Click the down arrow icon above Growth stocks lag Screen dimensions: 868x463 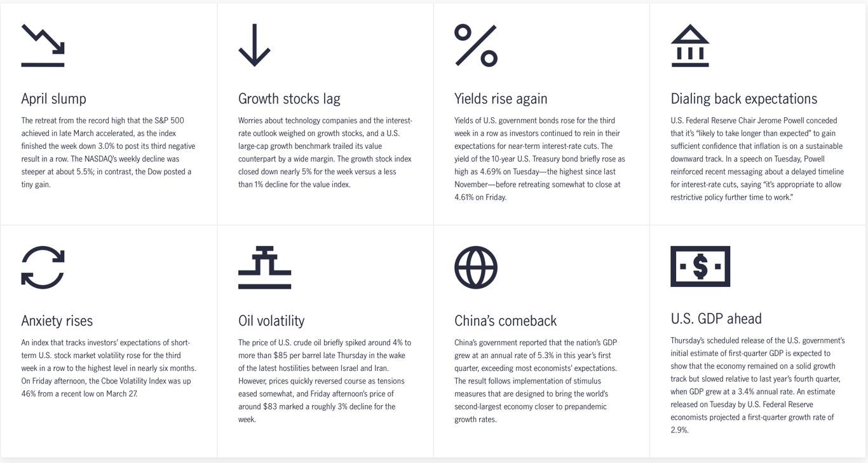(x=254, y=45)
